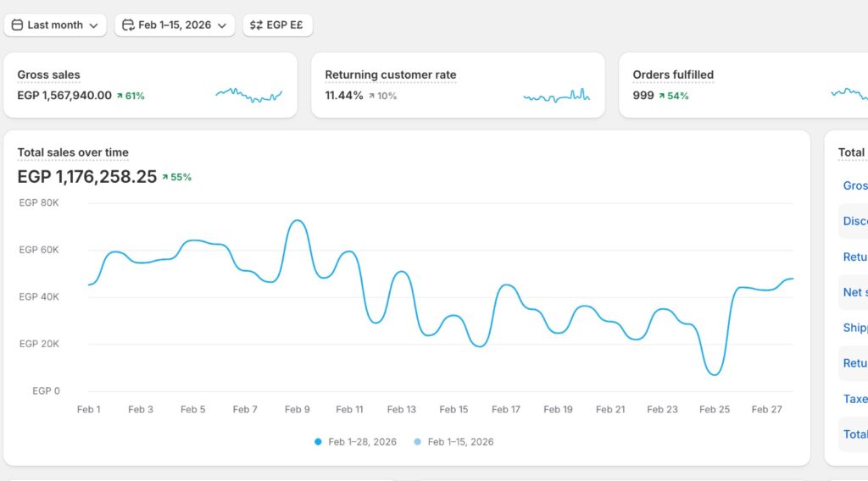Toggle the Feb 1–28, 2026 legend series
The image size is (868, 481).
[x=355, y=442]
